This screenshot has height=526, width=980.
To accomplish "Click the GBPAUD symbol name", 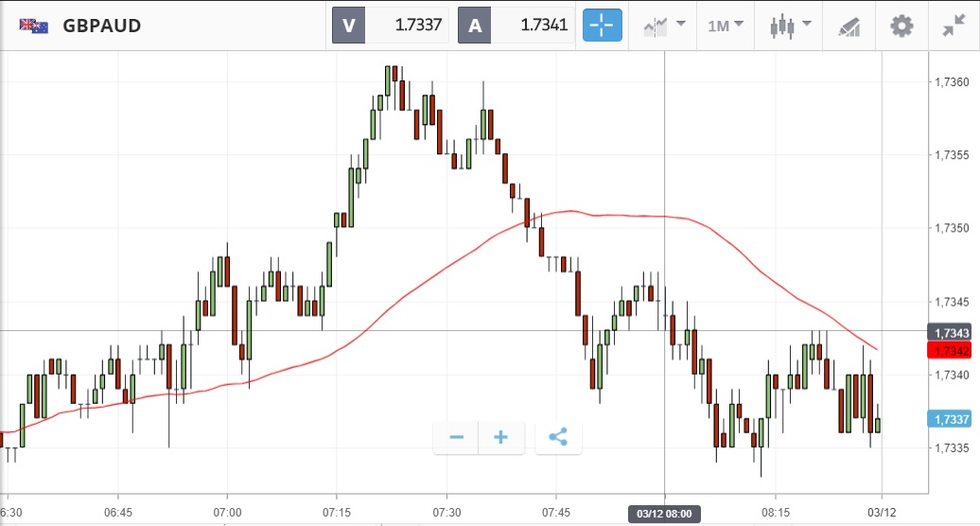I will click(102, 26).
